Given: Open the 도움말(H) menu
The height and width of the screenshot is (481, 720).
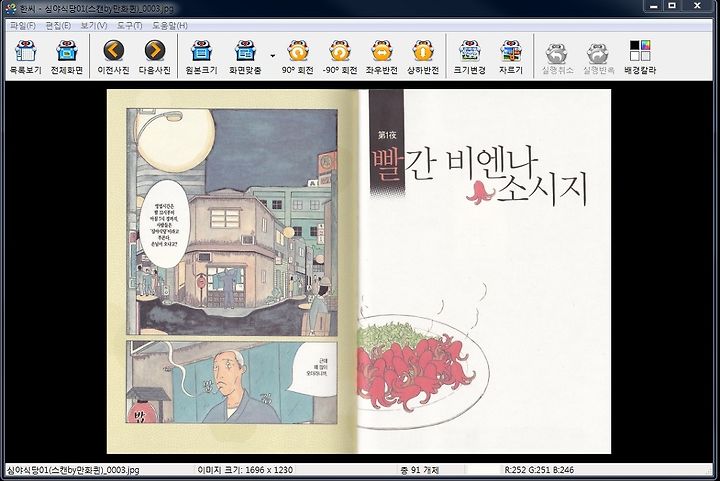Looking at the screenshot, I should pyautogui.click(x=170, y=26).
